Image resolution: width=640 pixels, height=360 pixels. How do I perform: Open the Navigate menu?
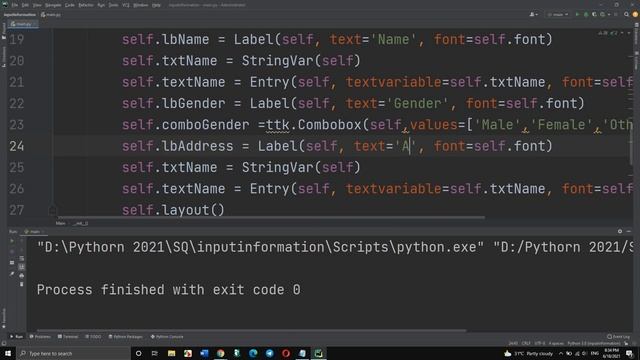pos(53,5)
